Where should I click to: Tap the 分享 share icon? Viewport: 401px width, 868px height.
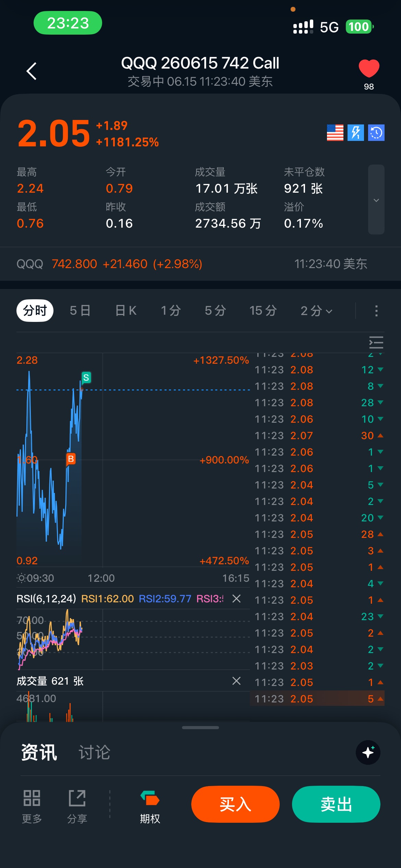(77, 806)
